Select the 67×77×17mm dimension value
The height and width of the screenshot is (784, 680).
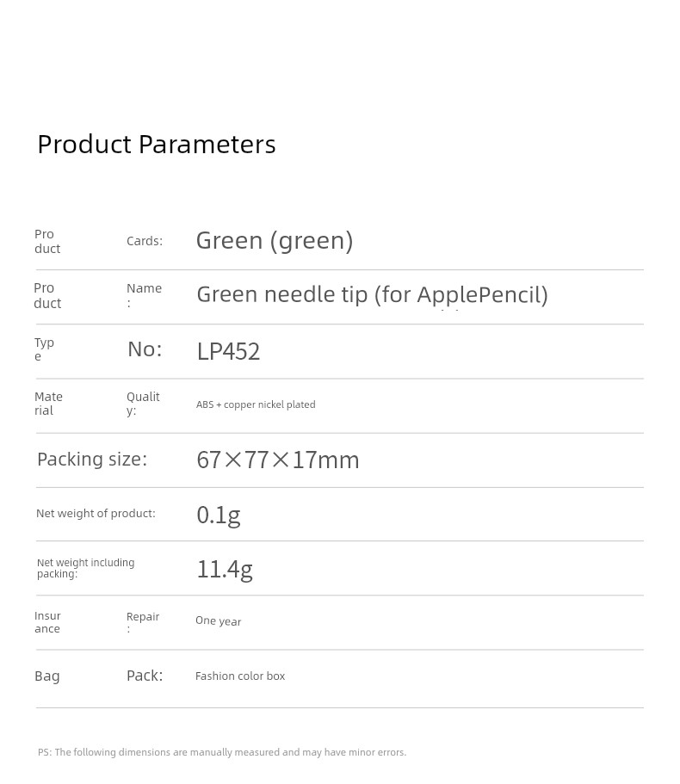coord(278,460)
